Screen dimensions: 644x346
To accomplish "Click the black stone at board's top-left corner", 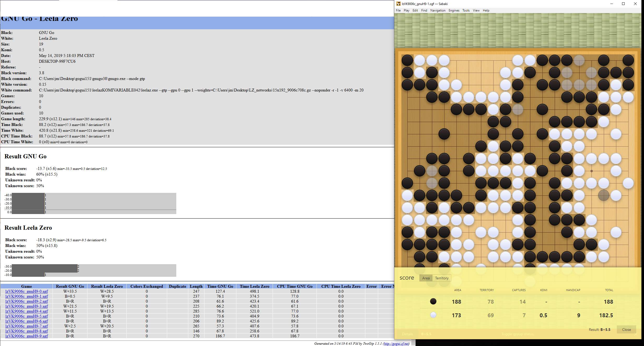I will [x=407, y=60].
